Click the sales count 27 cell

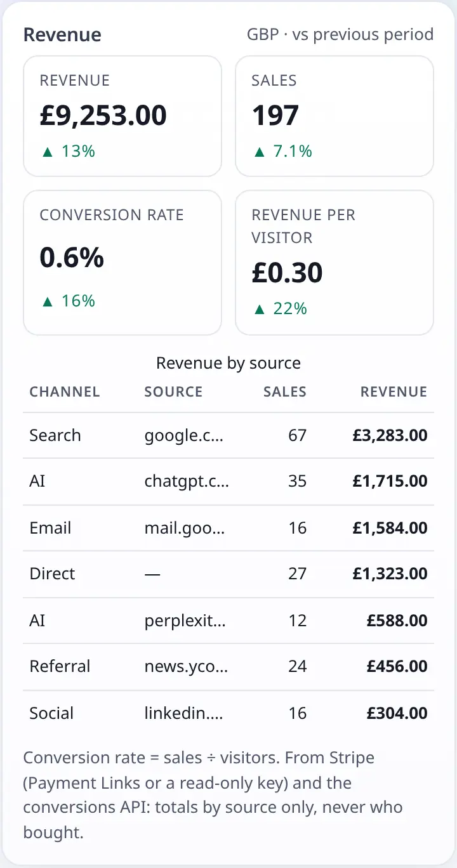point(297,574)
